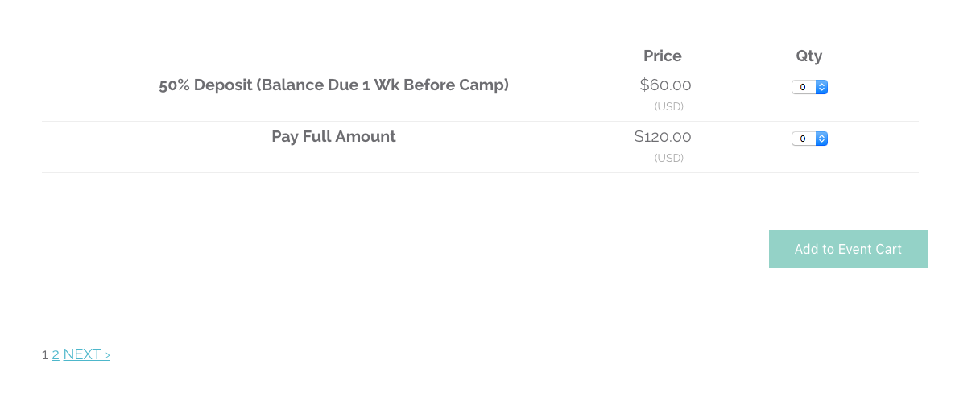The width and height of the screenshot is (980, 410).
Task: Click the $120.00 price value
Action: point(663,136)
